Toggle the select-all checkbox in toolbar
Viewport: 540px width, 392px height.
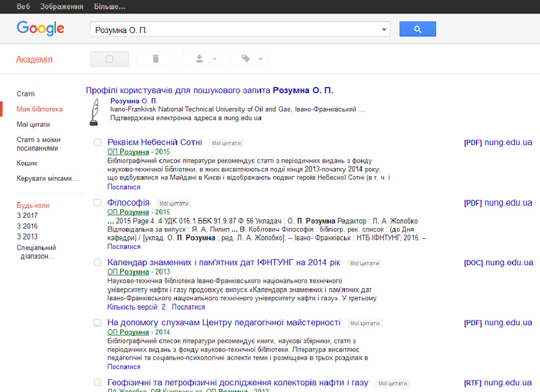(109, 59)
